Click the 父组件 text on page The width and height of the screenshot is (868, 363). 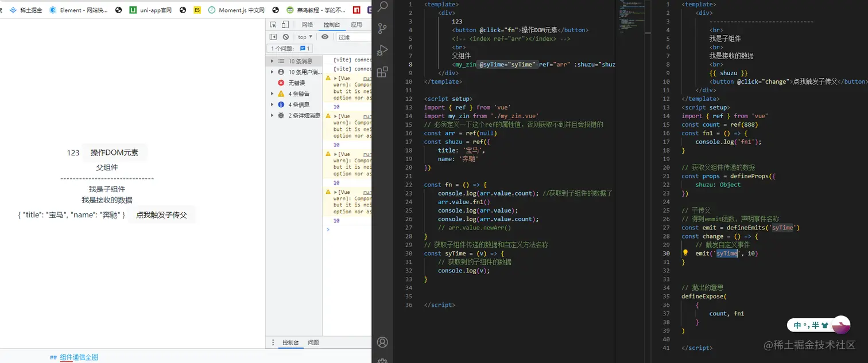point(107,167)
